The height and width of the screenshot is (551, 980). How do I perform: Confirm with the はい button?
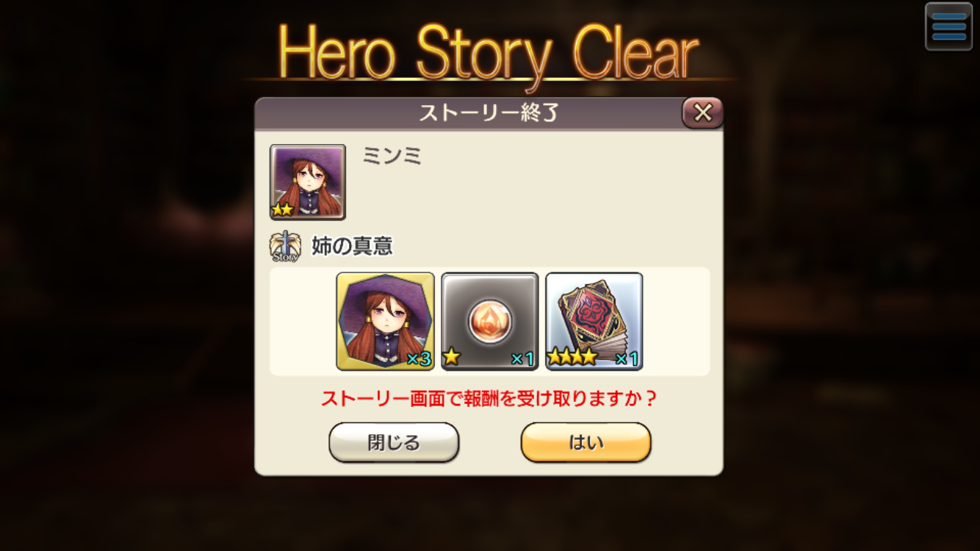coord(586,442)
